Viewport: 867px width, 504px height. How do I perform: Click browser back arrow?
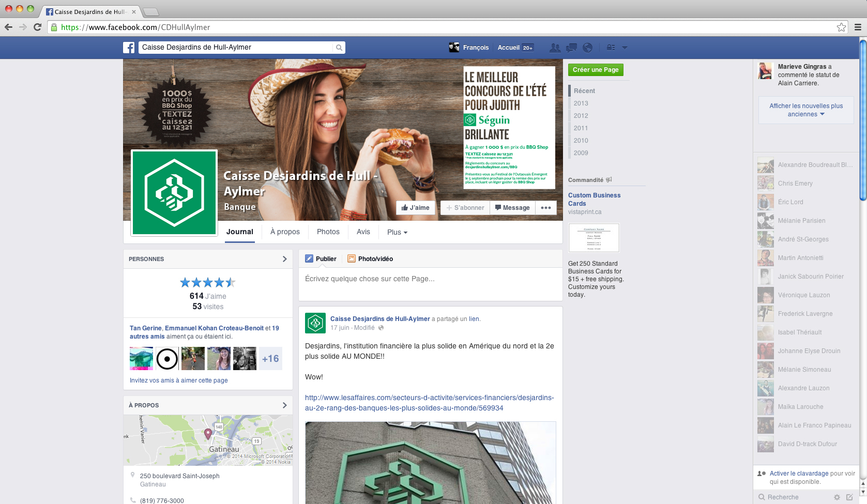(x=8, y=27)
